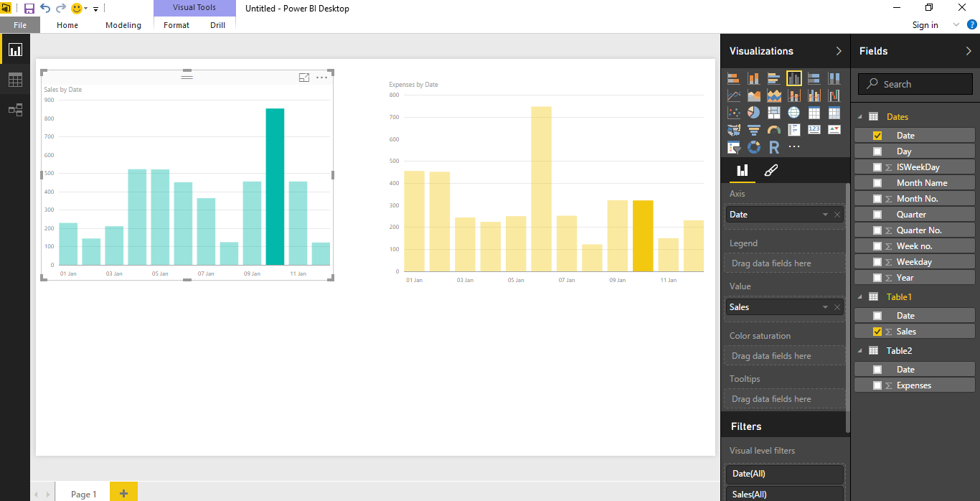Collapse the Table1 table in Fields

pos(860,297)
